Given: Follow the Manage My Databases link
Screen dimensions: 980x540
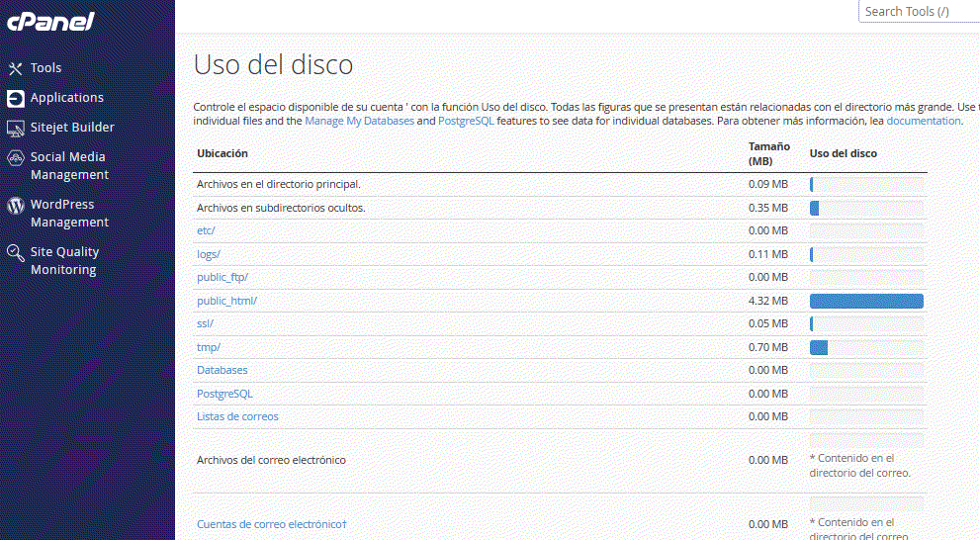Looking at the screenshot, I should (x=359, y=121).
